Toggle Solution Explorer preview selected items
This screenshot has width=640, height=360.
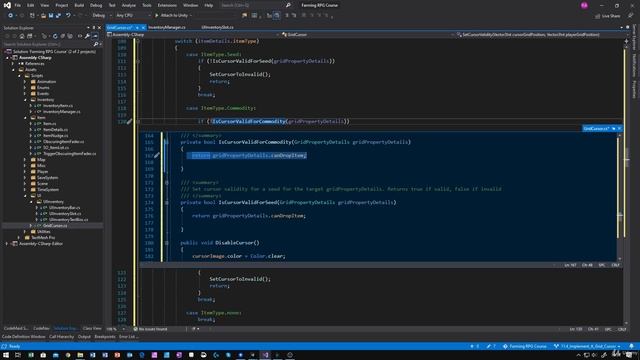click(95, 36)
